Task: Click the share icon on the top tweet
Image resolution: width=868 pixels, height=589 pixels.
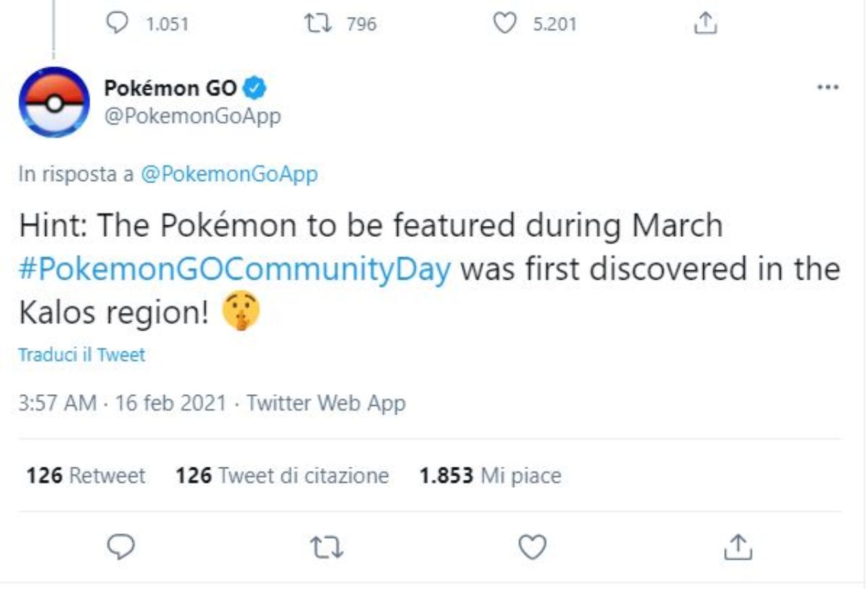Action: point(705,24)
